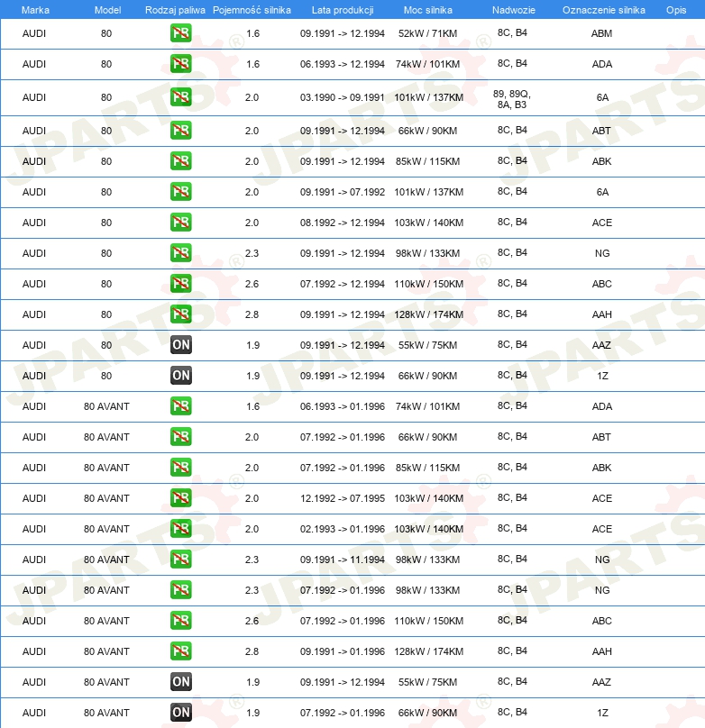
Task: Click petrol icon in 80 ABK engine row
Action: coord(180,161)
